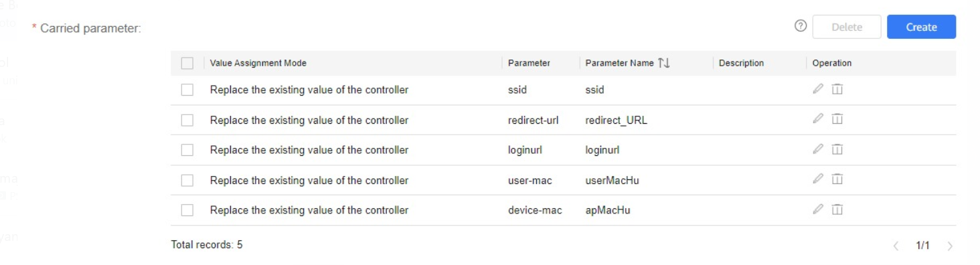980x265 pixels.
Task: Check the loginurl row checkbox
Action: (187, 150)
